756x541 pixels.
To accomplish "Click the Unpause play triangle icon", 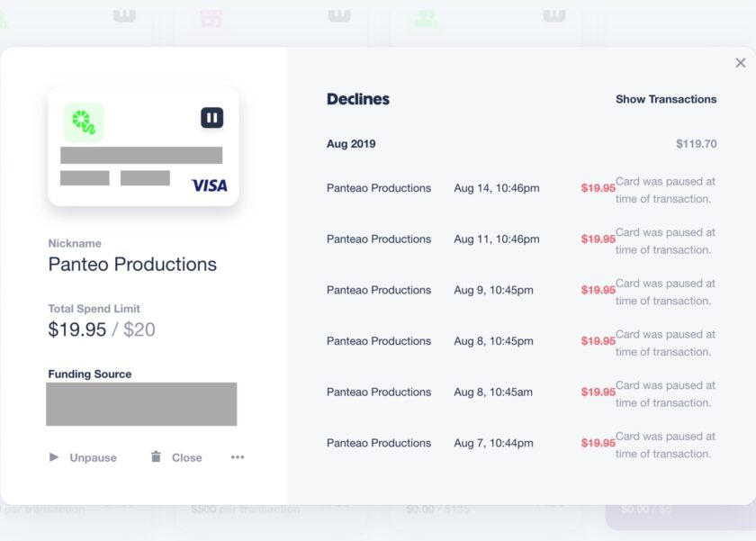I will point(53,457).
